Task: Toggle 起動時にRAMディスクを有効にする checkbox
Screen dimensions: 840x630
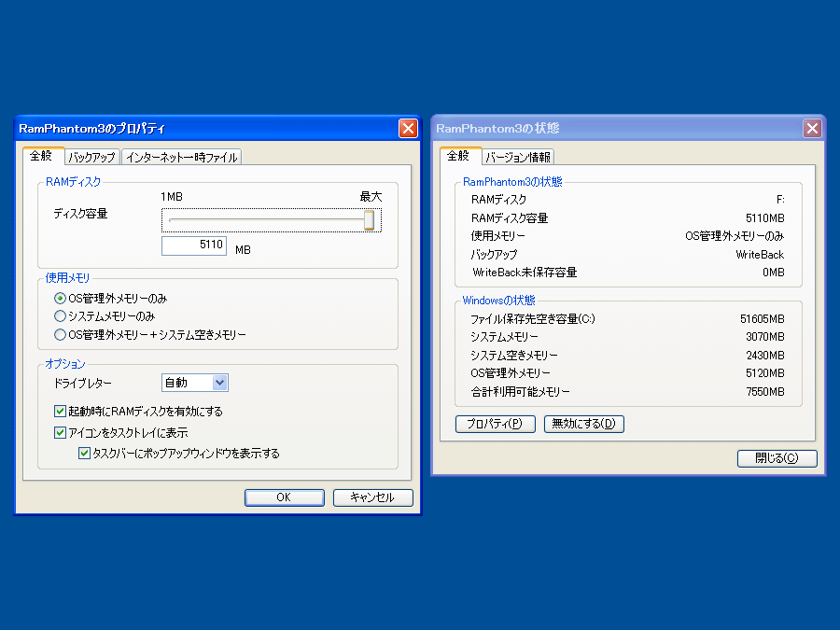Action: pos(60,411)
